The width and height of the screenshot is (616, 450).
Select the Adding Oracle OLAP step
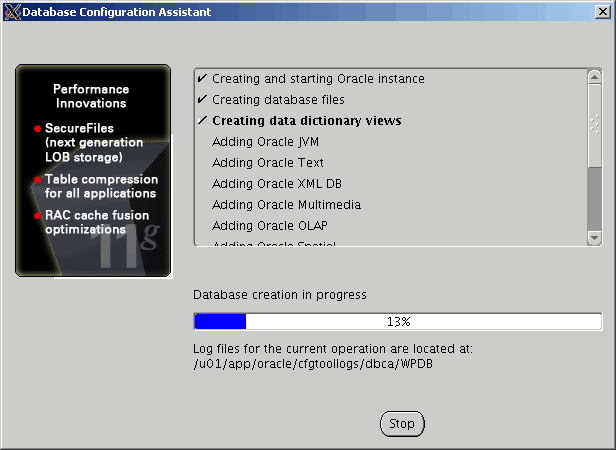pos(270,225)
